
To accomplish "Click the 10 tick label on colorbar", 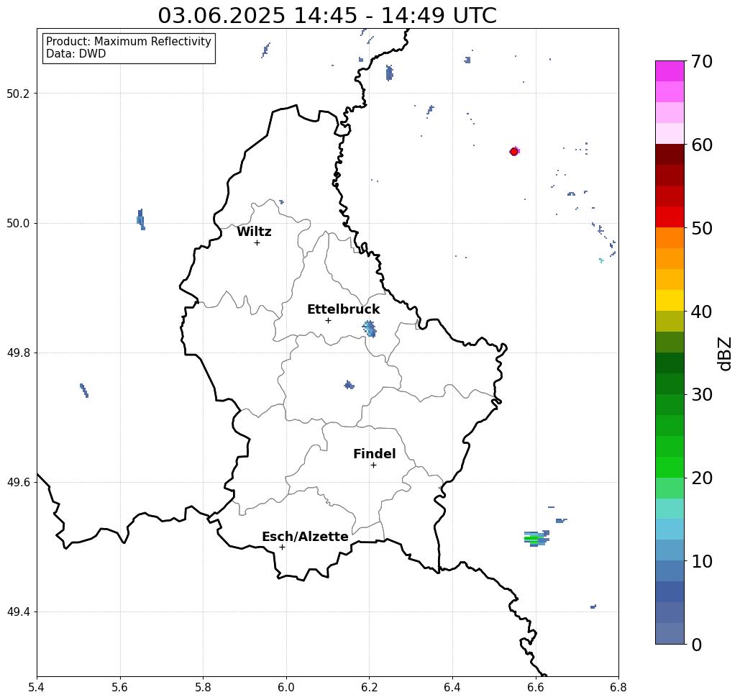I will coord(702,561).
